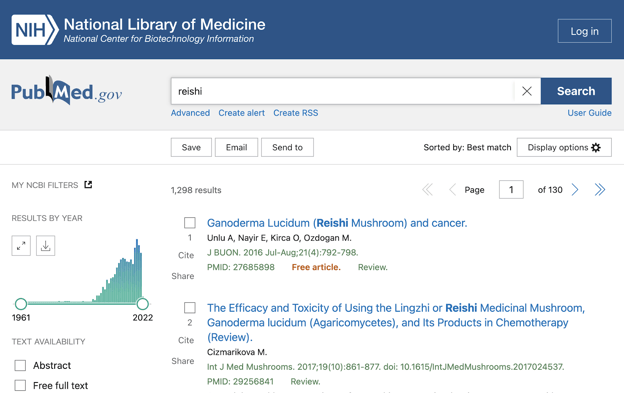Click the Log in button

[x=584, y=31]
